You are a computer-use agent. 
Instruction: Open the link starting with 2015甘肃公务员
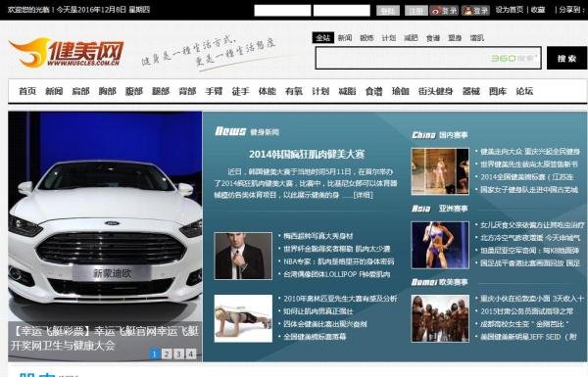(x=527, y=311)
